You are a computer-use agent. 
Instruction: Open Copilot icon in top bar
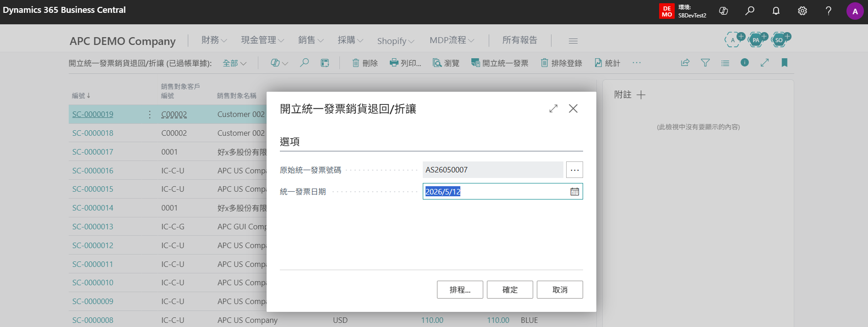(x=724, y=11)
